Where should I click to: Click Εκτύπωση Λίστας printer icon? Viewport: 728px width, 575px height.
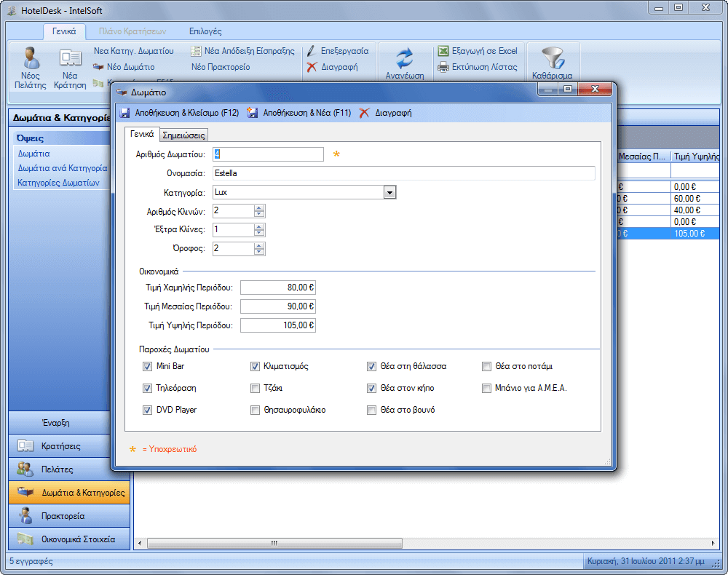443,67
